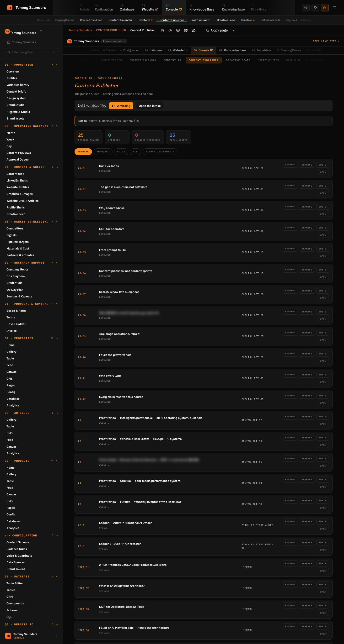
Task: Click the tags icon in top bar
Action: (x=315, y=8)
